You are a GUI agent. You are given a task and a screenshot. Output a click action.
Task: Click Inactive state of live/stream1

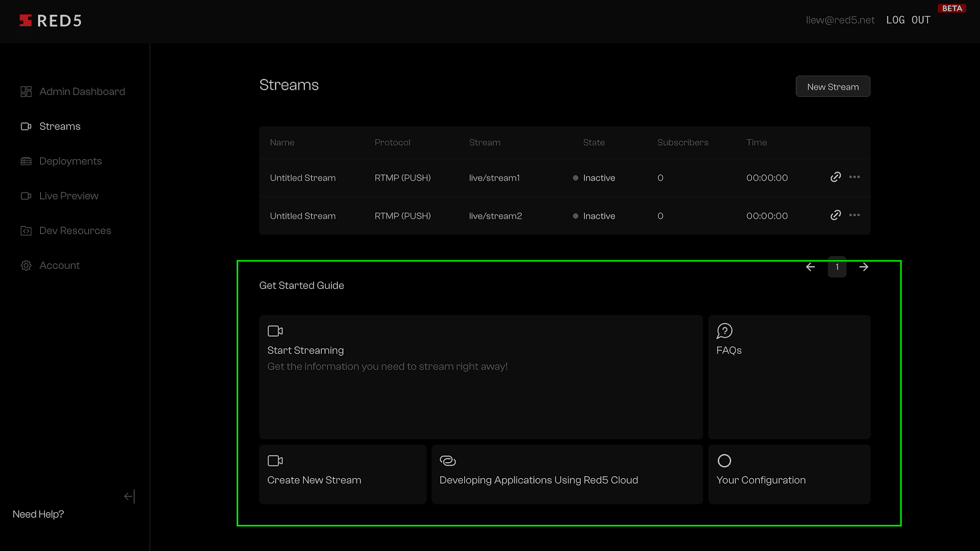(x=594, y=178)
